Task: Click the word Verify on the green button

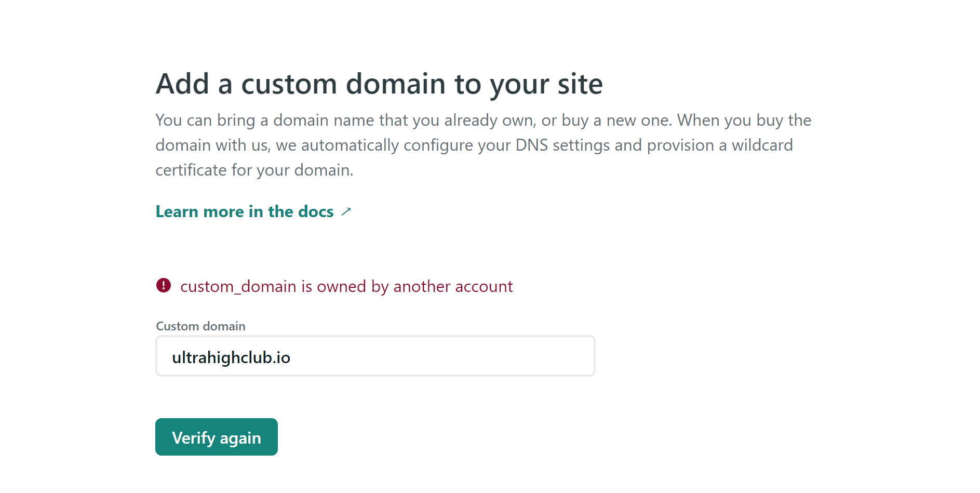Action: pyautogui.click(x=194, y=438)
